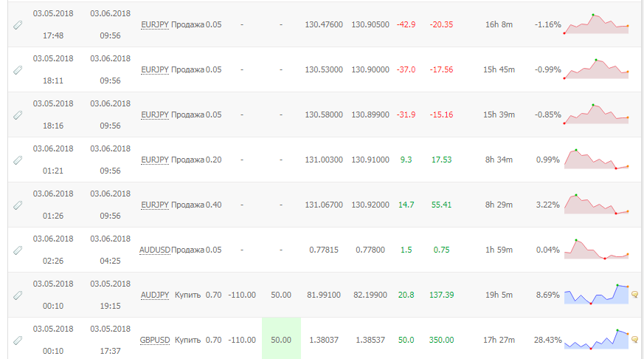Select the highlighted 50.00 take-profit cell in GBPUSD row
The image size is (644, 359).
tap(281, 338)
